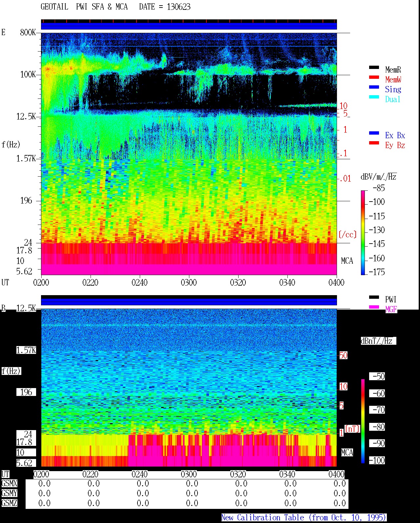The height and width of the screenshot is (523, 420).
Task: Click the blue Ex Bx legend swatch
Action: click(x=374, y=133)
